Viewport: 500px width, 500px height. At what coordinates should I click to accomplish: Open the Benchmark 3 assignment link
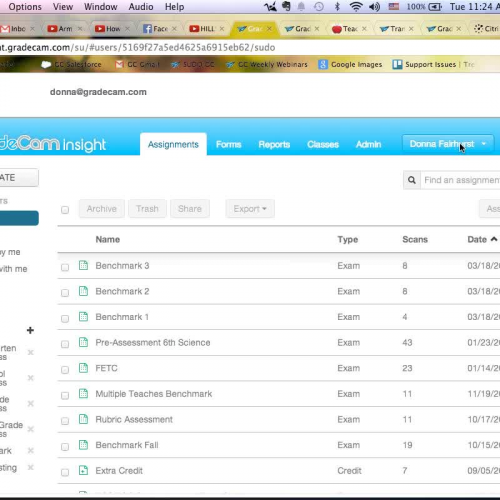click(122, 266)
